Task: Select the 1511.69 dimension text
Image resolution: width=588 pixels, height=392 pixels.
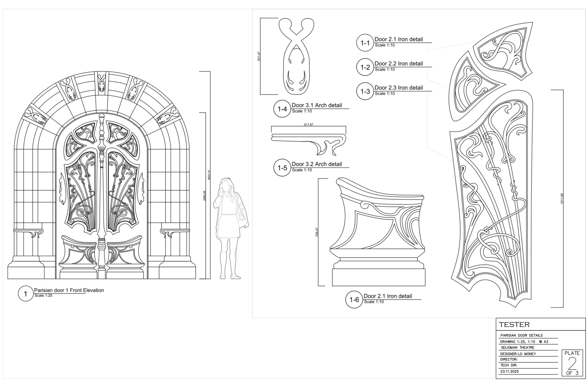Action: (x=562, y=199)
